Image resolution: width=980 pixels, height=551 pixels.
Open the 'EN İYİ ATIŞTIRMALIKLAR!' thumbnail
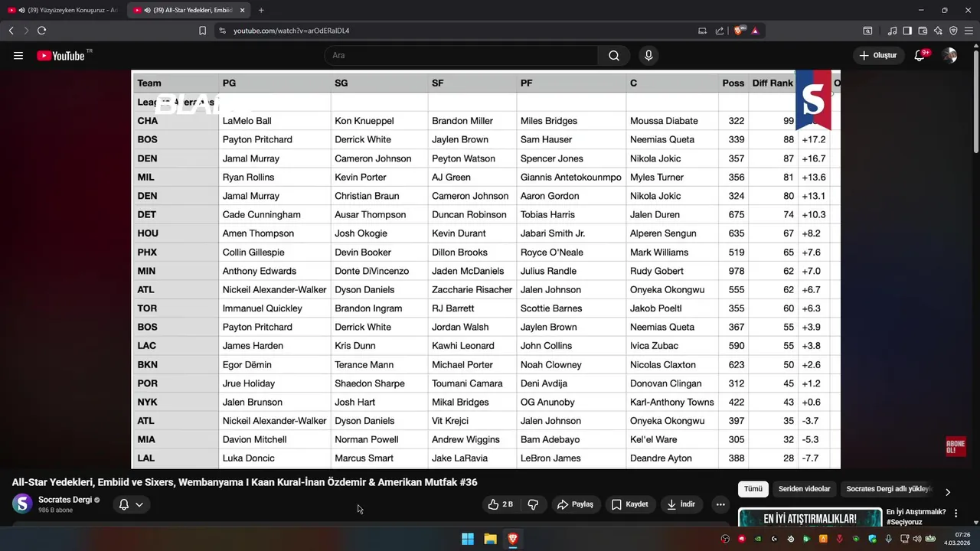click(810, 517)
